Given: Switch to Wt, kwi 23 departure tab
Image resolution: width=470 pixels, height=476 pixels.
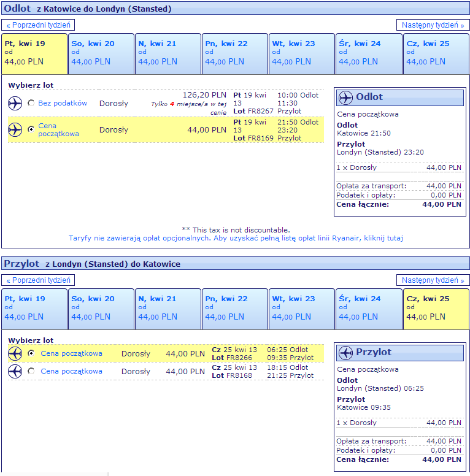Looking at the screenshot, I should 302,54.
